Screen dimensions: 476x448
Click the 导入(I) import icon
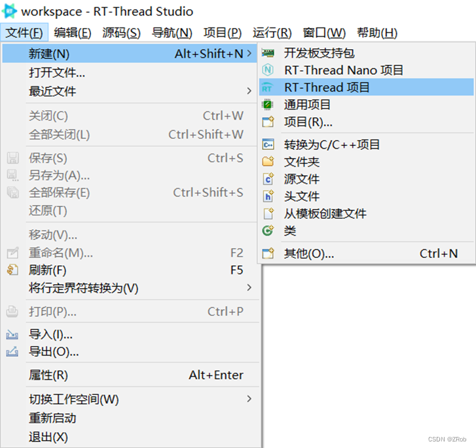12,335
